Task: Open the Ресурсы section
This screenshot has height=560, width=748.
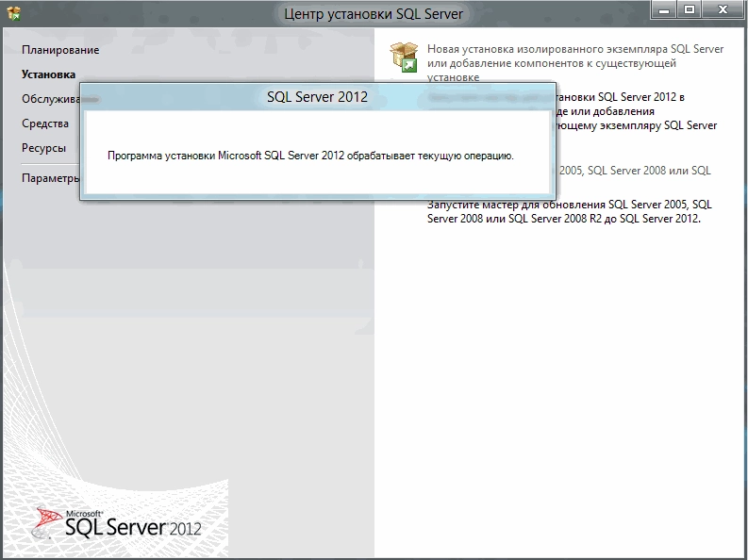Action: coord(43,148)
